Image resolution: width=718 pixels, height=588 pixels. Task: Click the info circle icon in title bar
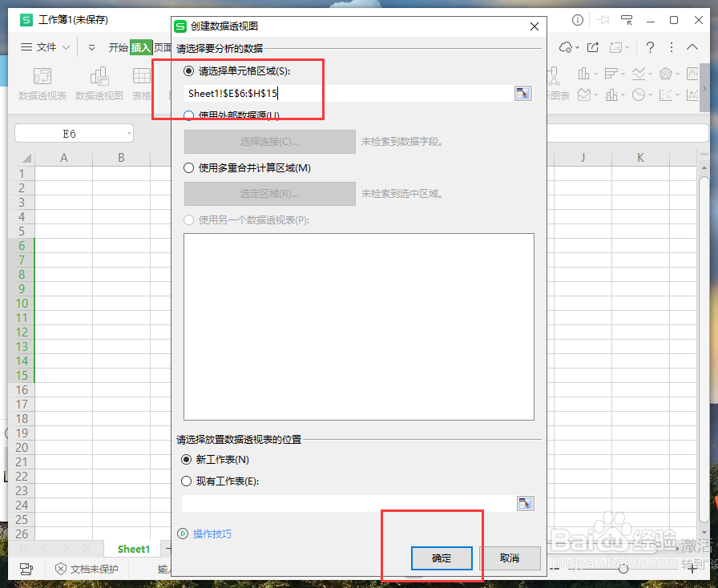click(578, 20)
